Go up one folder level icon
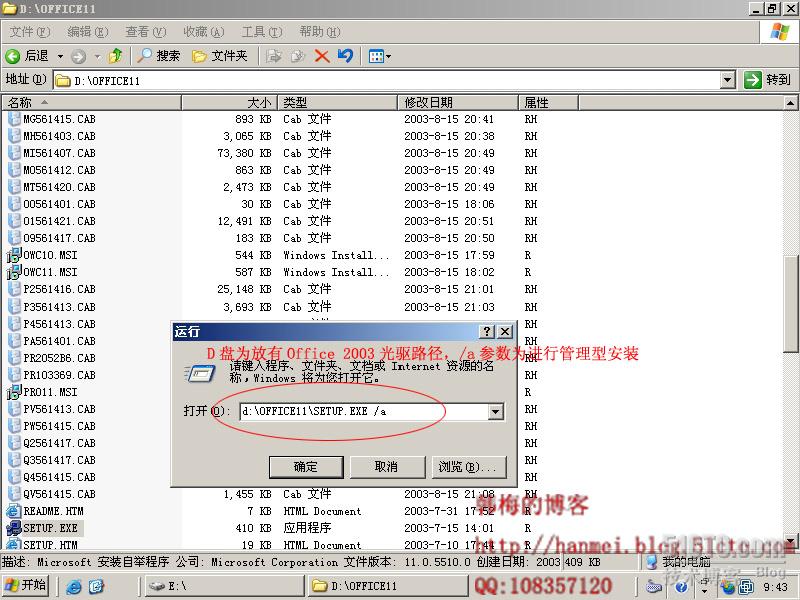The height and width of the screenshot is (600, 800). [x=116, y=56]
